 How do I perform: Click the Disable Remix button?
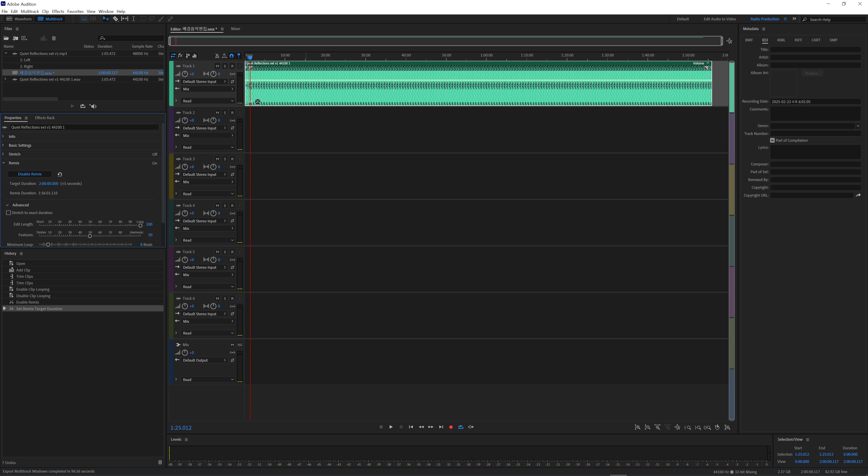coord(30,174)
